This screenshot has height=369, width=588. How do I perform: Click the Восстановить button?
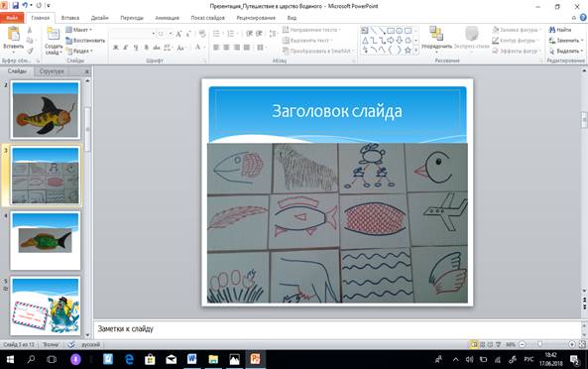coord(85,40)
